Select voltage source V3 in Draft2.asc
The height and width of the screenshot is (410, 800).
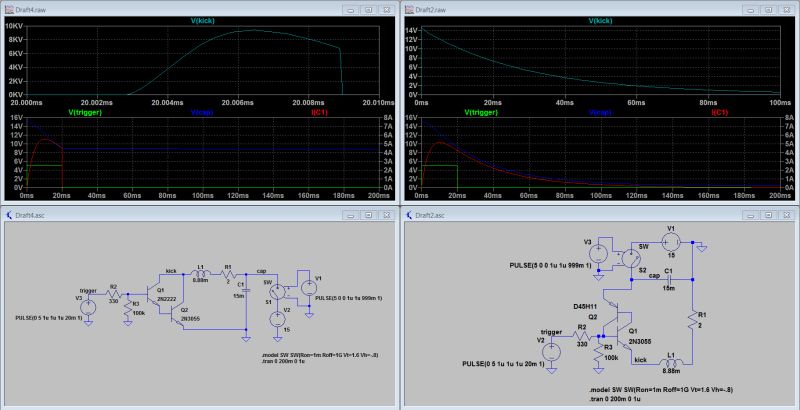tap(597, 253)
